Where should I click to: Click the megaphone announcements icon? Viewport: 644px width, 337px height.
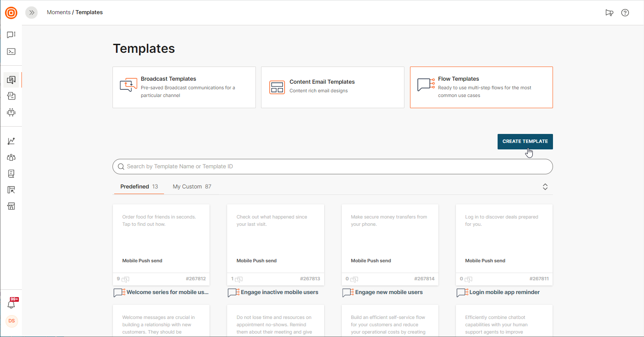(x=609, y=12)
